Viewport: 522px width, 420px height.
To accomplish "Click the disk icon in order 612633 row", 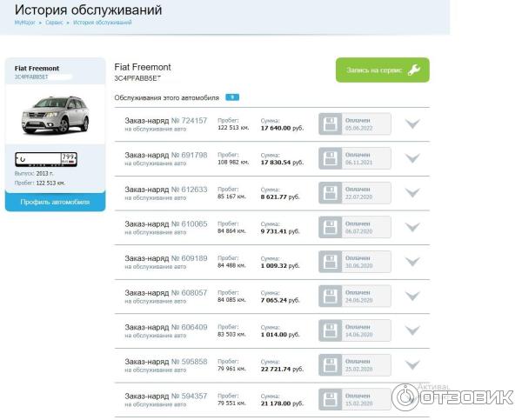I will point(331,193).
